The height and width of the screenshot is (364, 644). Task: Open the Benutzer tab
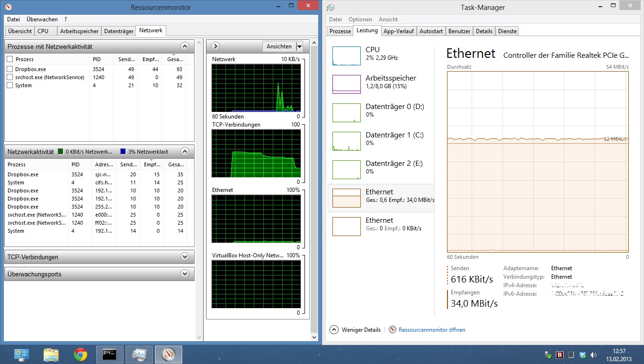tap(459, 31)
